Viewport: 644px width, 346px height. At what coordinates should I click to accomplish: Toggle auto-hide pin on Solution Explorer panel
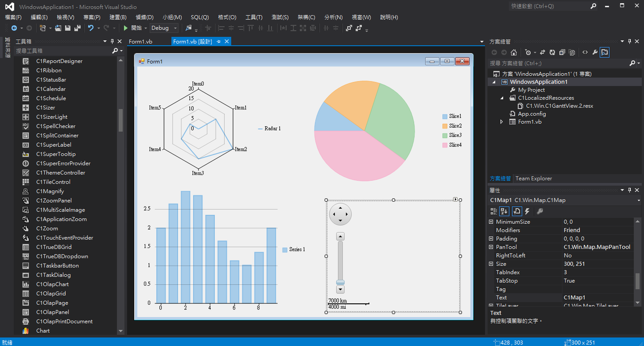(629, 41)
